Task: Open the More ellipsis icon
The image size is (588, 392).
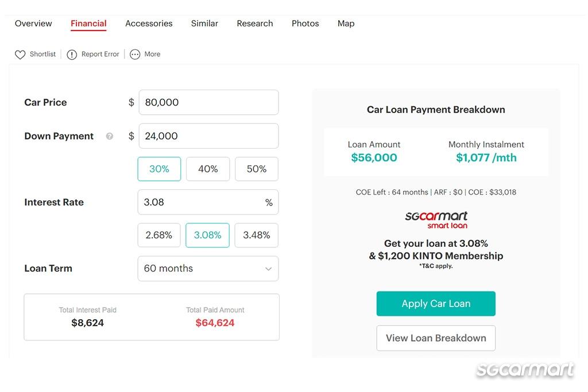Action: [134, 55]
